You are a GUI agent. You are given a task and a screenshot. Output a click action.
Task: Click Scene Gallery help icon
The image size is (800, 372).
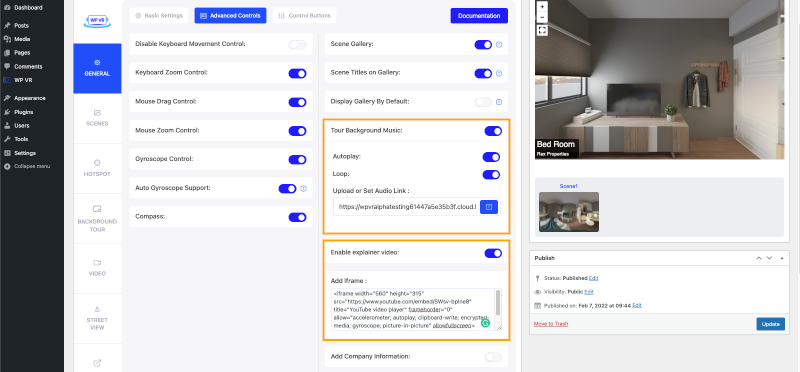499,44
